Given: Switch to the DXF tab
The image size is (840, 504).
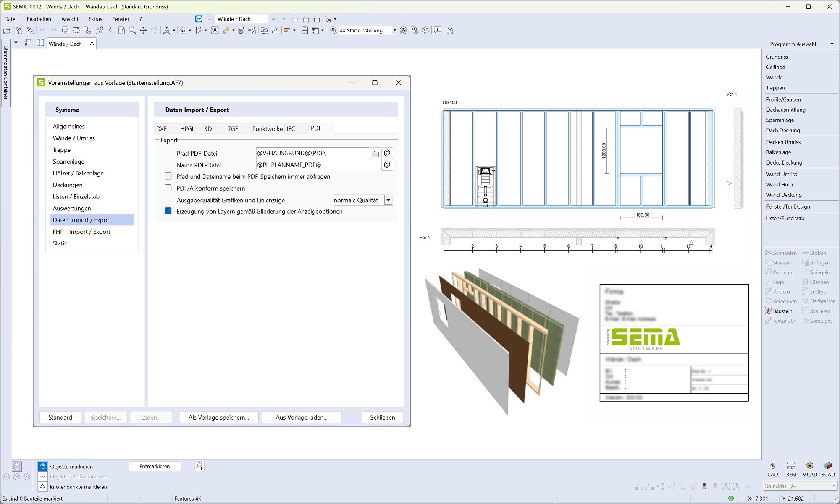Looking at the screenshot, I should coord(161,129).
